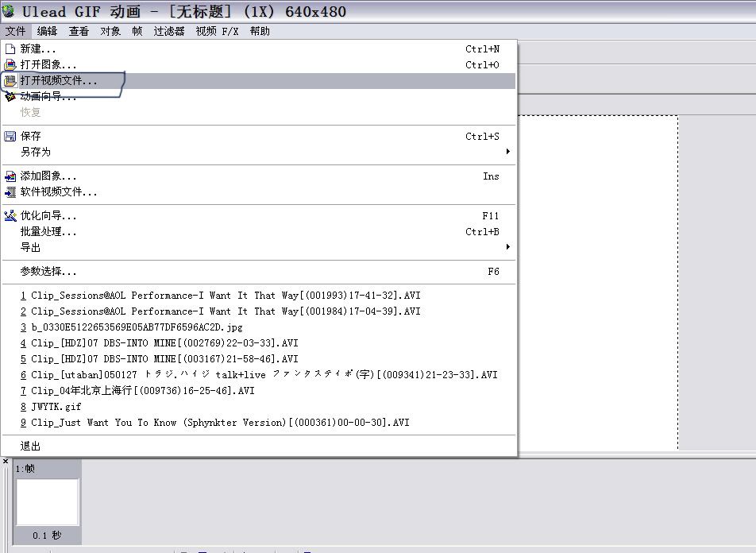The height and width of the screenshot is (553, 756).
Task: Open the 编辑 menu
Action: [x=47, y=31]
